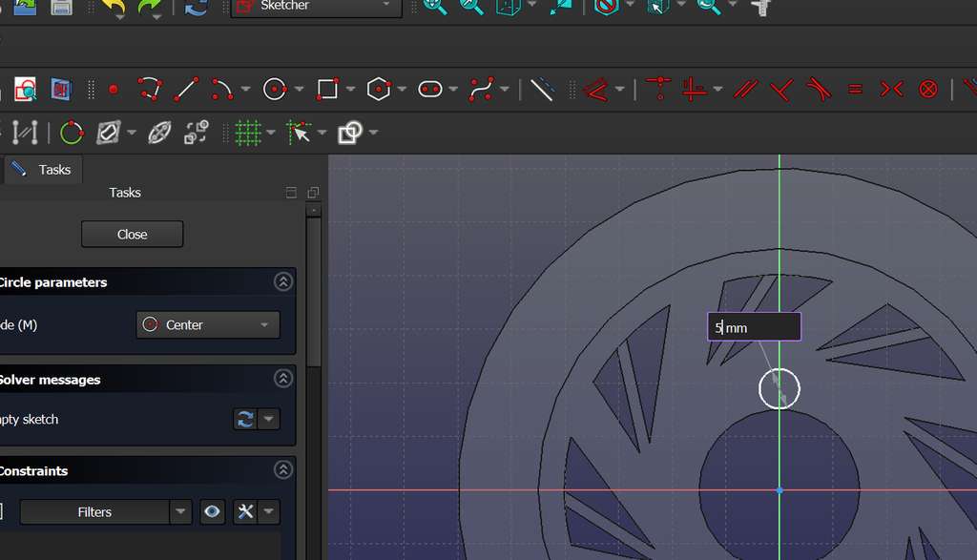Toggle construction geometry mode

pos(542,90)
